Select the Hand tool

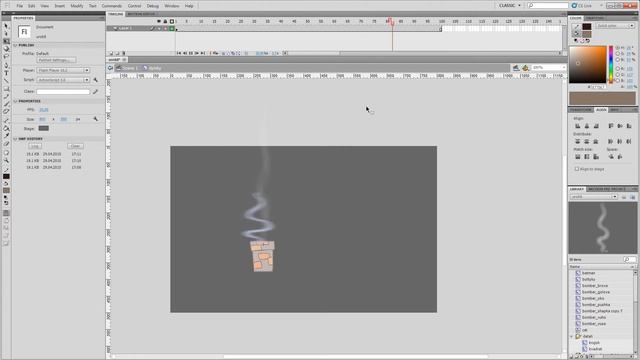click(6, 153)
